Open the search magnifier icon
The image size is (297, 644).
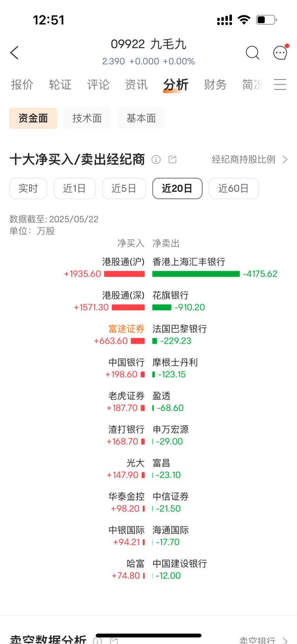(253, 53)
